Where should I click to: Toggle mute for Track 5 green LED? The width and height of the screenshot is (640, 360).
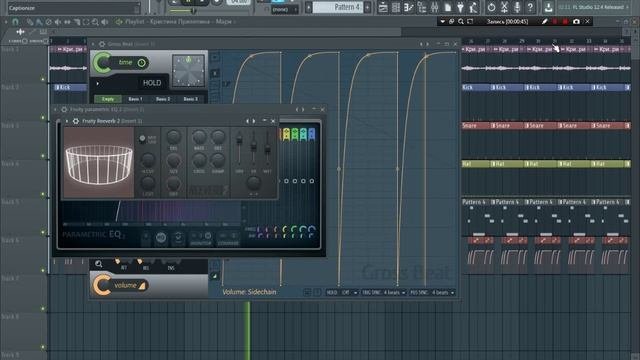click(43, 232)
